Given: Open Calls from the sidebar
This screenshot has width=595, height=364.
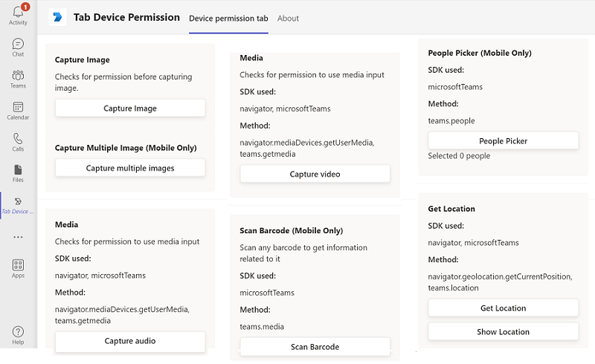Looking at the screenshot, I should coord(18,139).
